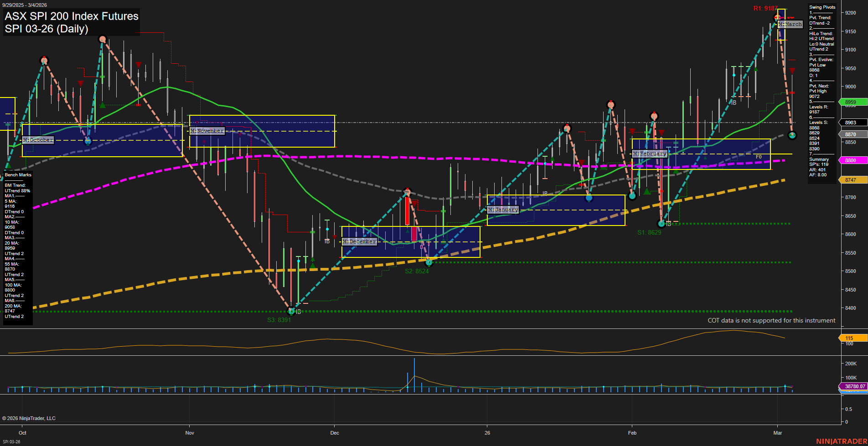Click the M:March label near the chart top
The image size is (868, 446).
coord(790,24)
